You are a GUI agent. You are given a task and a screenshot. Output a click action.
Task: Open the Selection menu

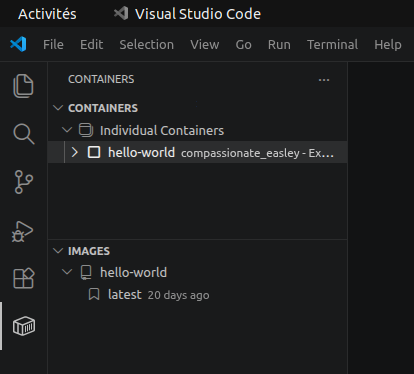pos(147,44)
